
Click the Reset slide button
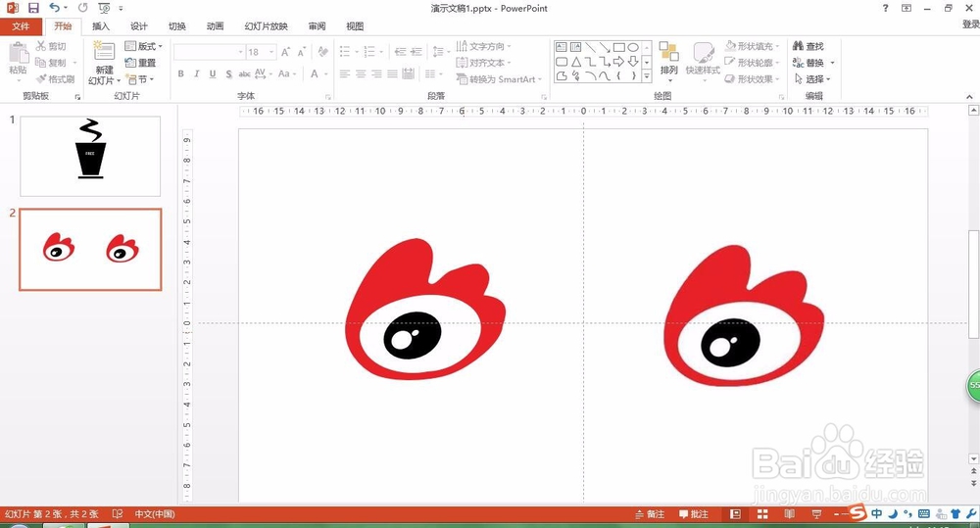point(140,63)
